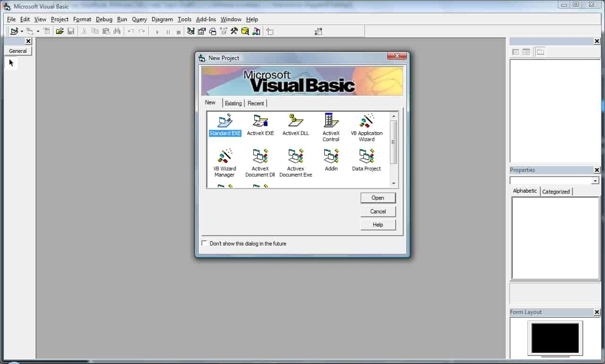Toggle the View Code icon in Project Explorer
This screenshot has width=605, height=364.
coord(515,52)
